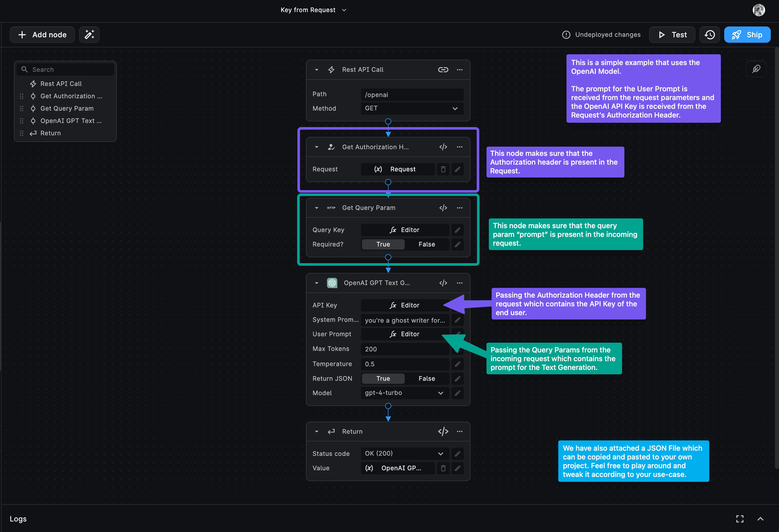Edit Temperature field using pencil icon
The height and width of the screenshot is (532, 779).
[x=457, y=364]
